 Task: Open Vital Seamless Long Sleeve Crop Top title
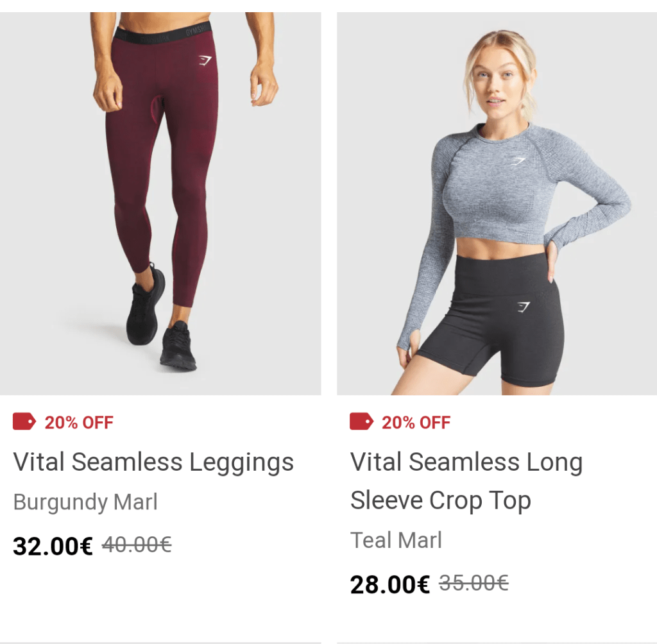(x=466, y=481)
